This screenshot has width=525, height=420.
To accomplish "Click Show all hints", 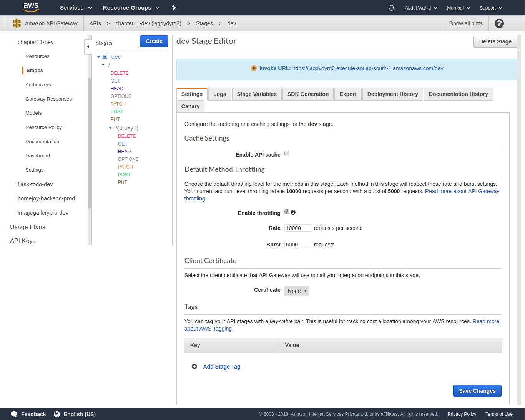I will click(466, 23).
